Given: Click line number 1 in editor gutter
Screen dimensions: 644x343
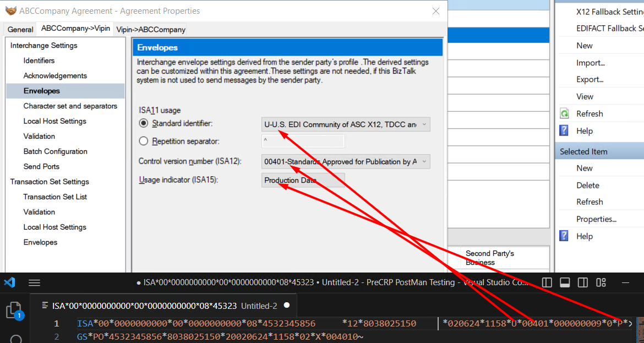Looking at the screenshot, I should pyautogui.click(x=56, y=323).
